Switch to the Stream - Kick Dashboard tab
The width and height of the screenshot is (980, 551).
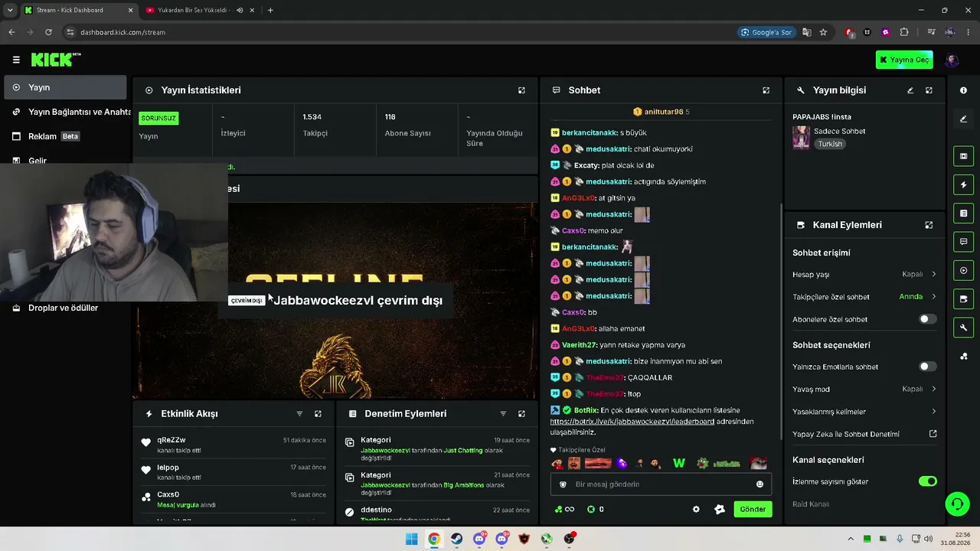(x=78, y=10)
